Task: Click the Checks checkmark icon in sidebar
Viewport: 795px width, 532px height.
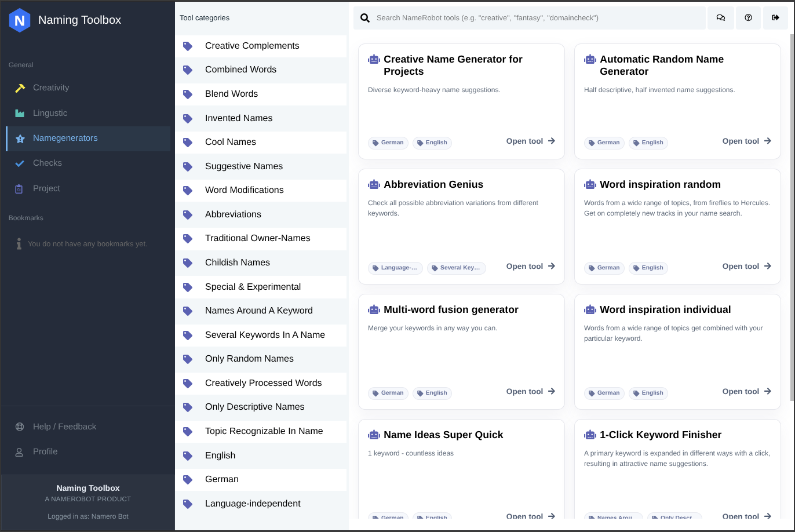Action: [20, 163]
